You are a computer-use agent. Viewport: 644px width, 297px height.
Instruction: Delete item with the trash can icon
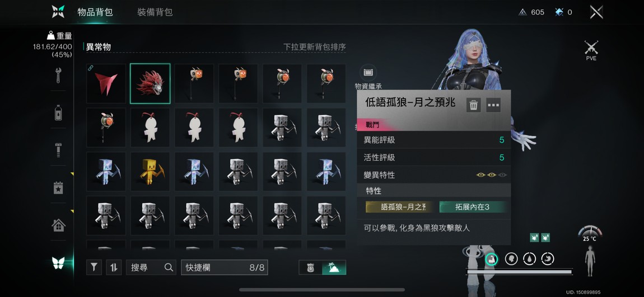(474, 105)
